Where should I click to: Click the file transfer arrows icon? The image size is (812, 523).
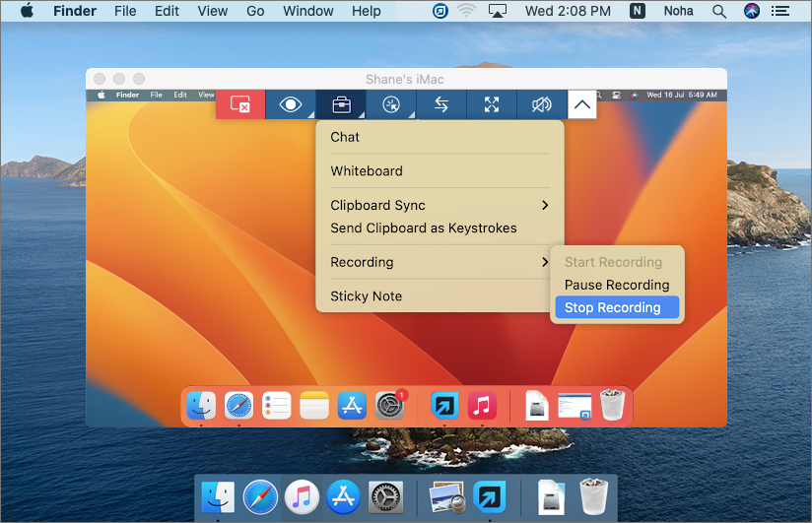point(441,104)
